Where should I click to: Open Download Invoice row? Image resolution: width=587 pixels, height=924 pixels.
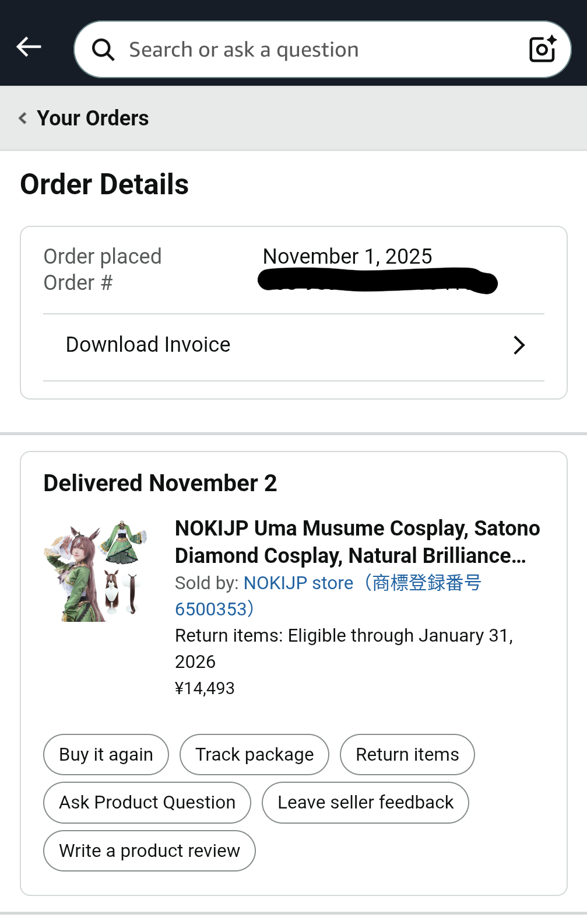coord(148,345)
